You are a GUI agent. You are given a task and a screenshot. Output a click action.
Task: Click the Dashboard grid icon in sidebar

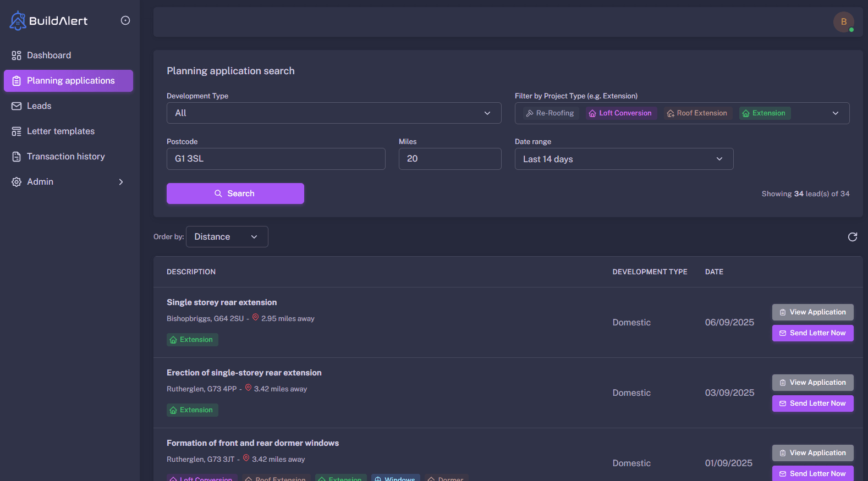click(x=17, y=56)
